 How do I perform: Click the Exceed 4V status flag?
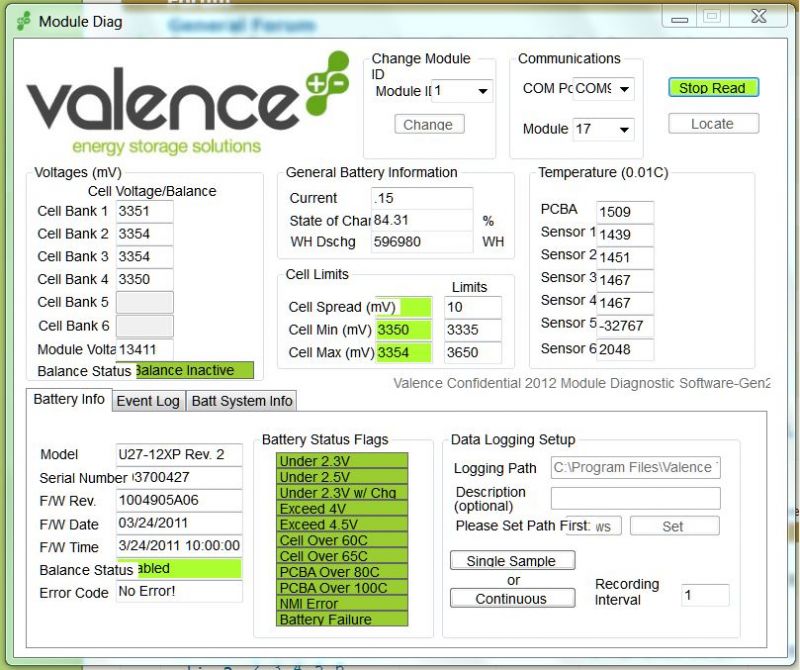pyautogui.click(x=342, y=508)
